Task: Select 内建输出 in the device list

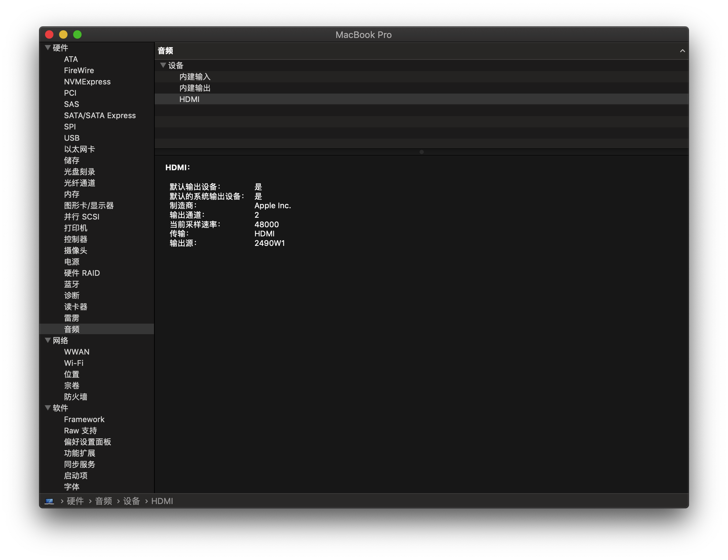Action: 194,88
